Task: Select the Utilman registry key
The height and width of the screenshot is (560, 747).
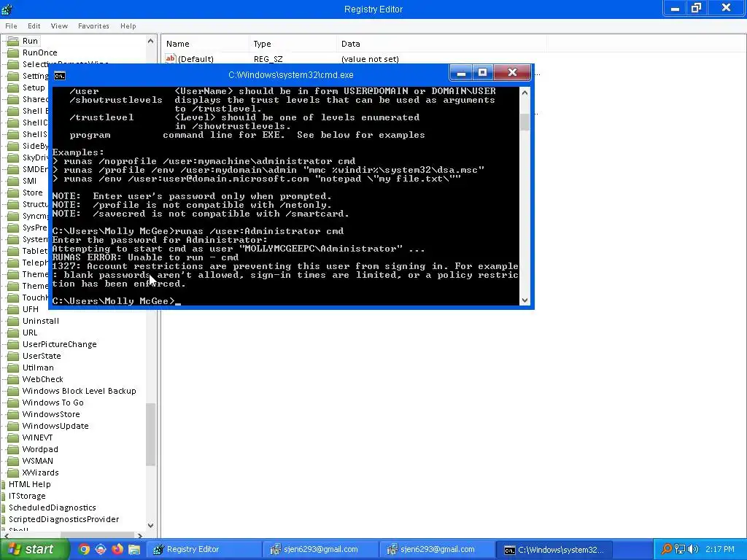Action: [38, 367]
